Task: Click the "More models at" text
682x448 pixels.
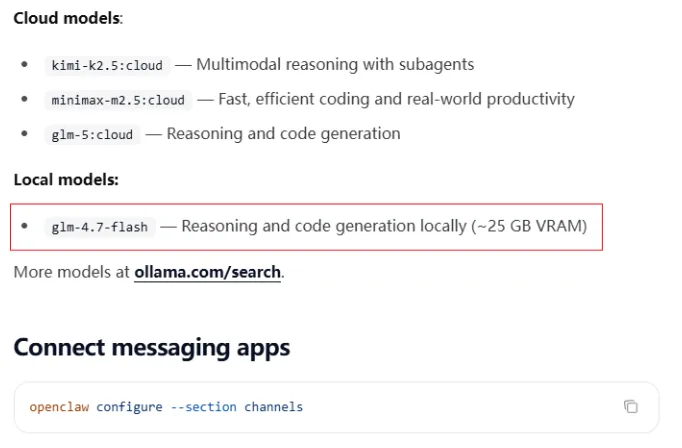Action: tap(71, 272)
